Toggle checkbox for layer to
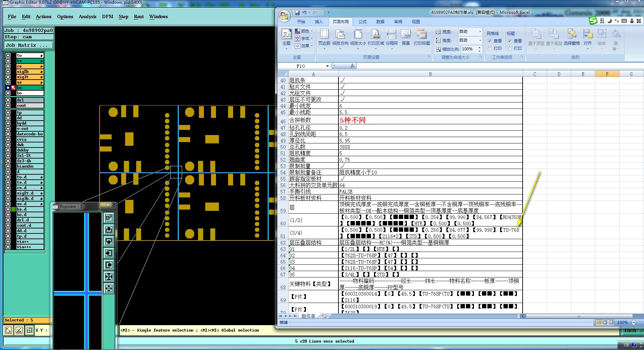This screenshot has height=350, width=644. tap(8, 55)
